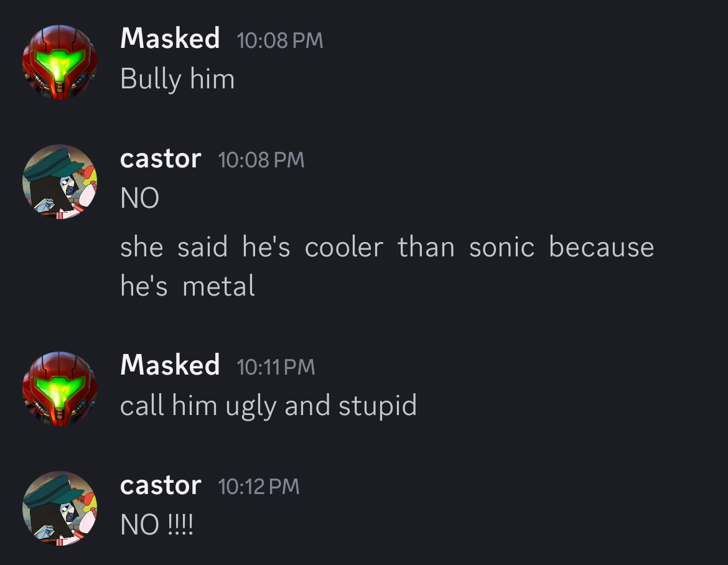This screenshot has width=728, height=565.
Task: Click Masked's avatar beside "Bully him"
Action: coord(60,62)
